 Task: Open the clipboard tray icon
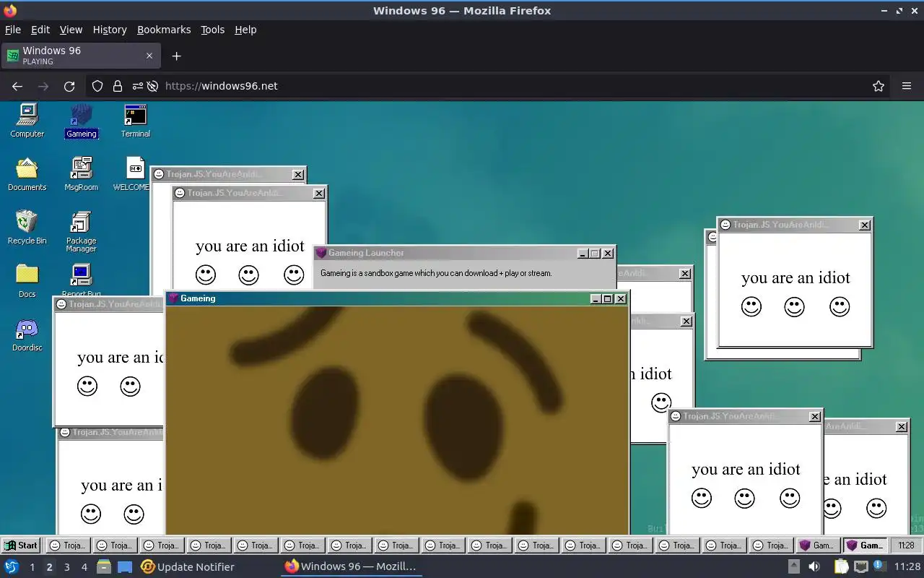tap(841, 567)
